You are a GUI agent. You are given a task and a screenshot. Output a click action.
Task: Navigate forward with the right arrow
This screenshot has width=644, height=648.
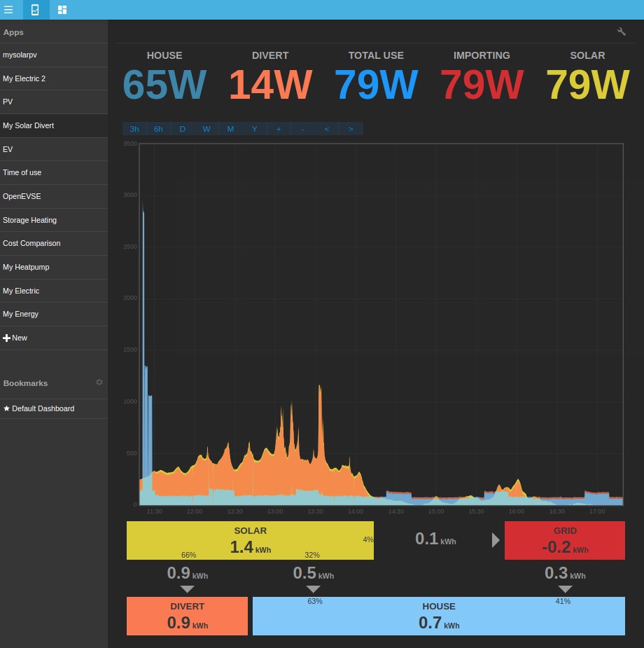350,129
